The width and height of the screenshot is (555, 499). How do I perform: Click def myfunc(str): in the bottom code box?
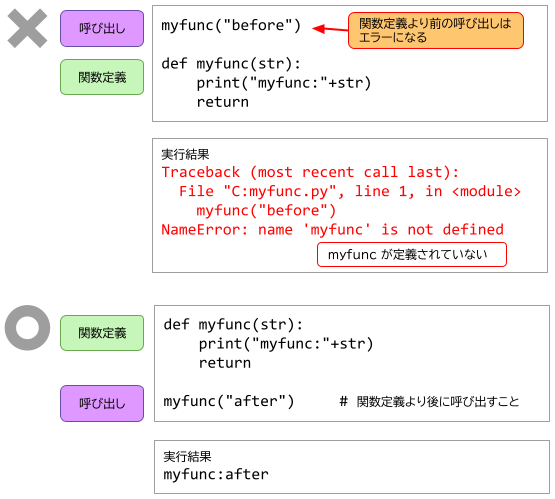tap(233, 325)
